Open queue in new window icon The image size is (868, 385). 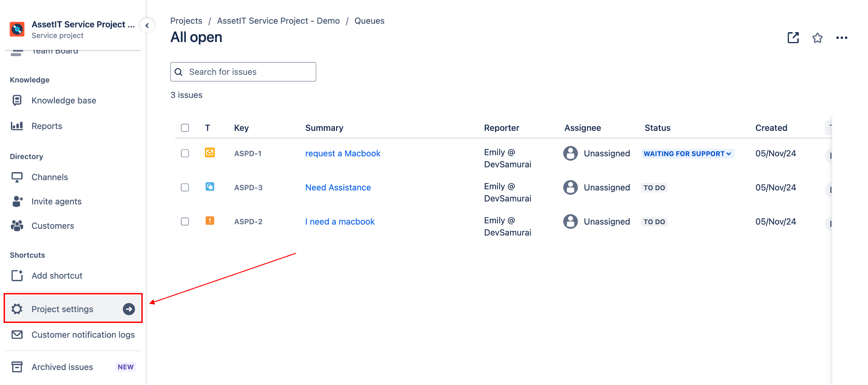(x=793, y=38)
